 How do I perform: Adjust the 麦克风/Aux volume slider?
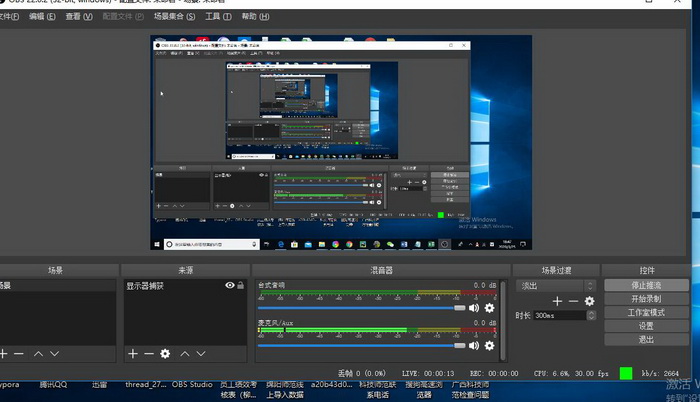click(x=362, y=345)
